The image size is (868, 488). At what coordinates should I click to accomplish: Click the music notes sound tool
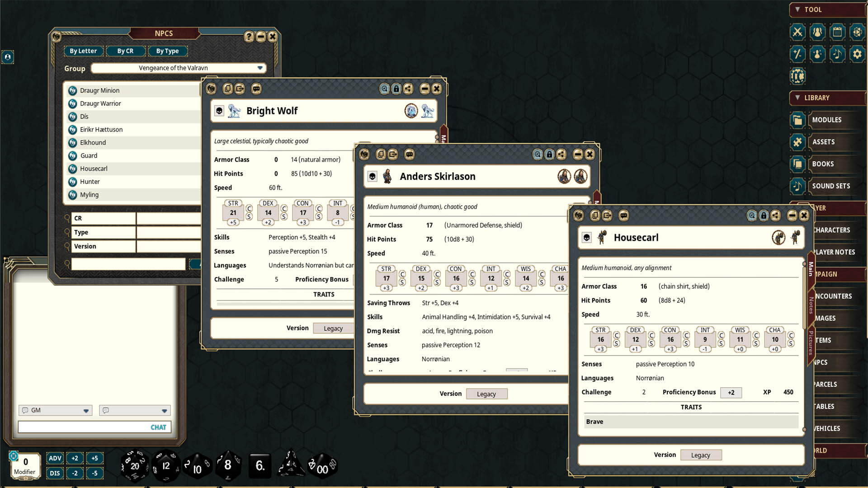pyautogui.click(x=837, y=54)
